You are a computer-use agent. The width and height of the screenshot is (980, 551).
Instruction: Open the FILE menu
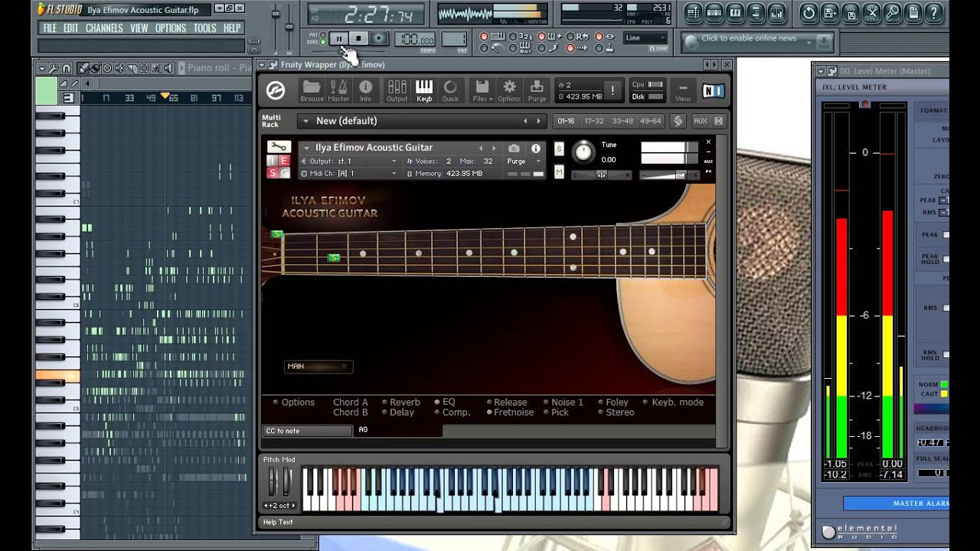click(50, 28)
